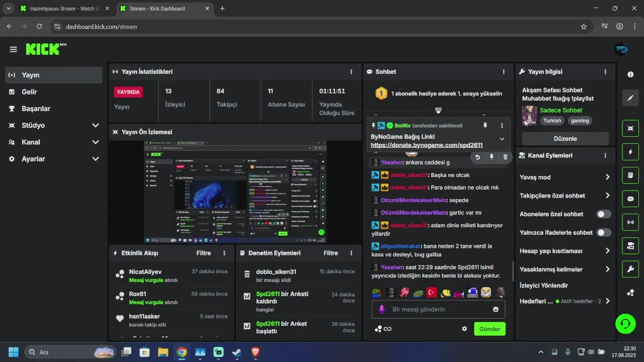Click Sadece Sohbet category link

[561, 110]
